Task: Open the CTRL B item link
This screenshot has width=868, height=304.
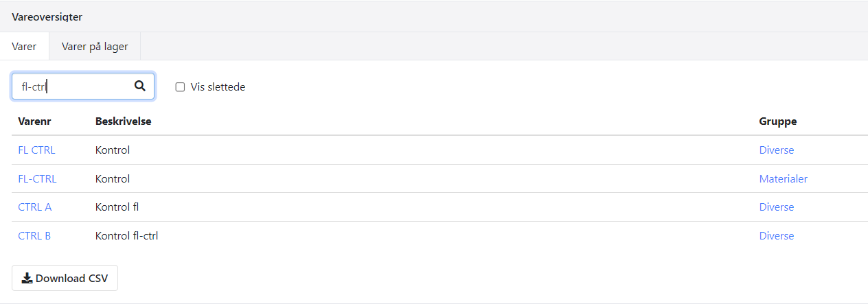Action: (34, 236)
